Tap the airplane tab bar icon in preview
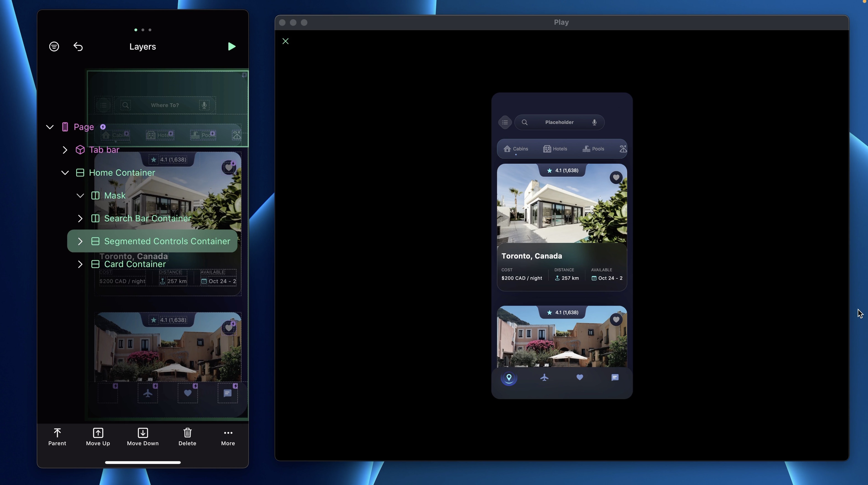This screenshot has height=485, width=868. pyautogui.click(x=544, y=377)
